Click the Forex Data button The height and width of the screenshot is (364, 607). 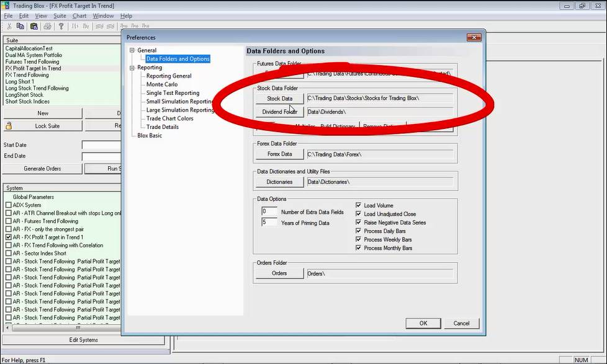279,154
